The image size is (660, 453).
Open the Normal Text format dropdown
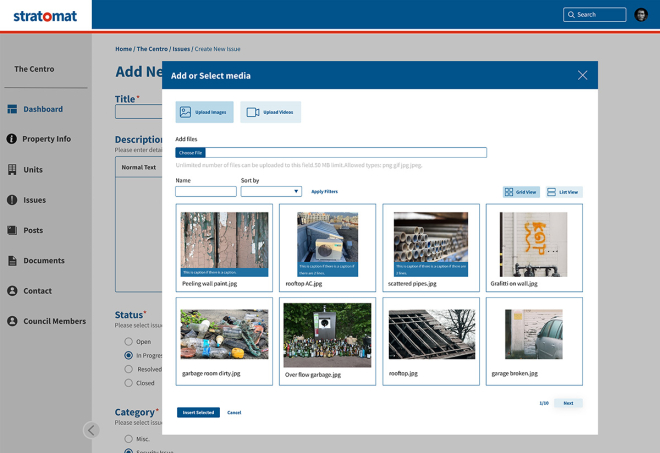[138, 167]
